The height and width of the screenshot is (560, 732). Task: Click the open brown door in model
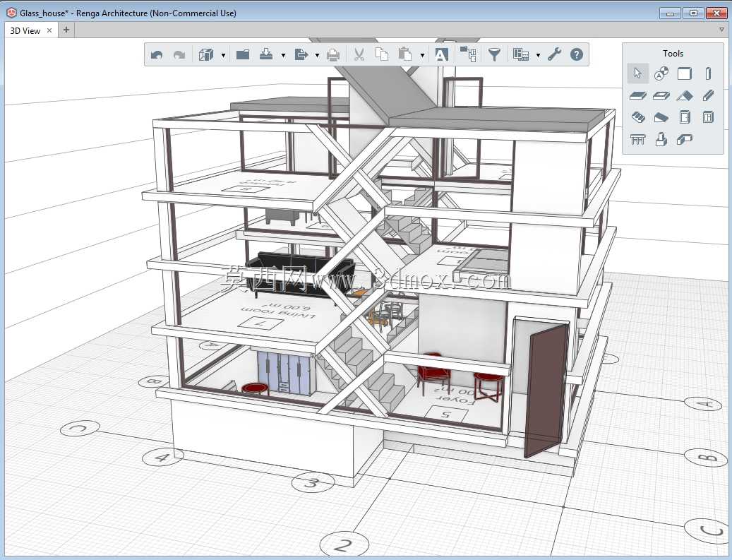pyautogui.click(x=545, y=390)
